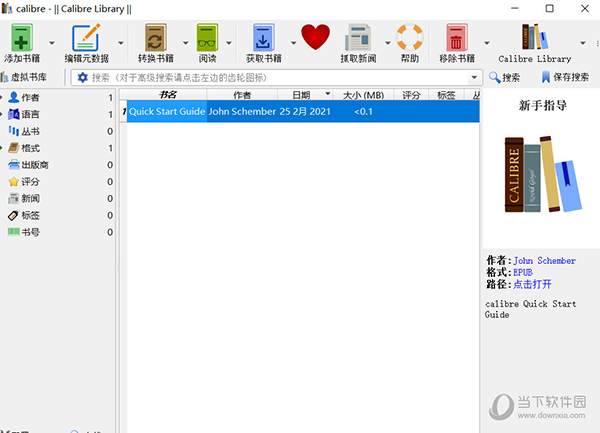
Task: Open the Edit metadata (编辑元数据) tool
Action: click(86, 37)
